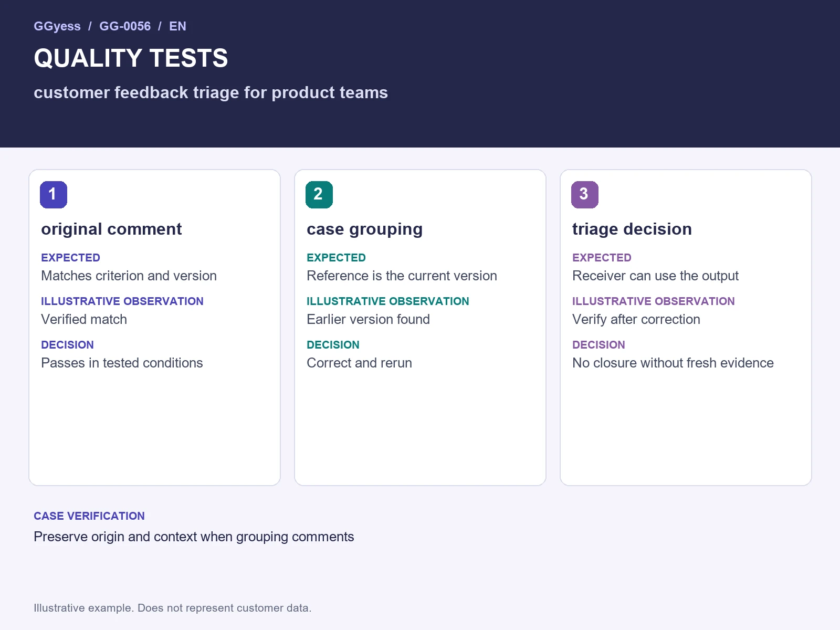This screenshot has width=840, height=630.
Task: Open the GGyess breadcrumb
Action: [57, 26]
